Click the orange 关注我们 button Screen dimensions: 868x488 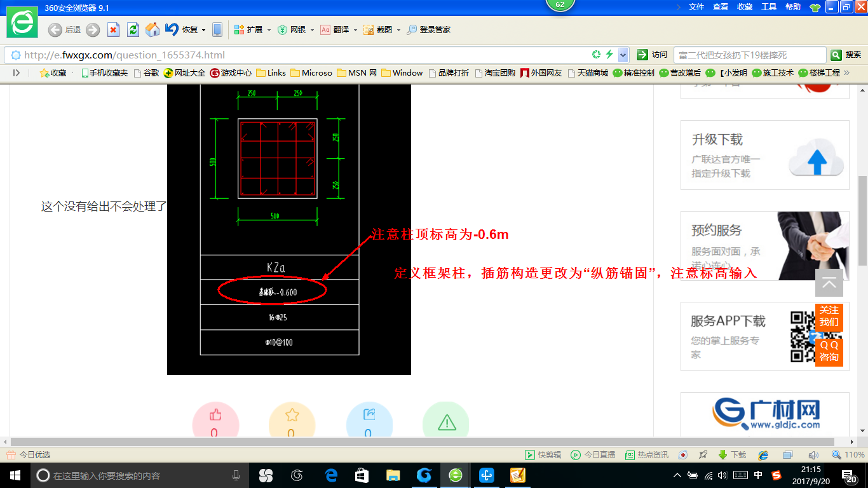(829, 316)
